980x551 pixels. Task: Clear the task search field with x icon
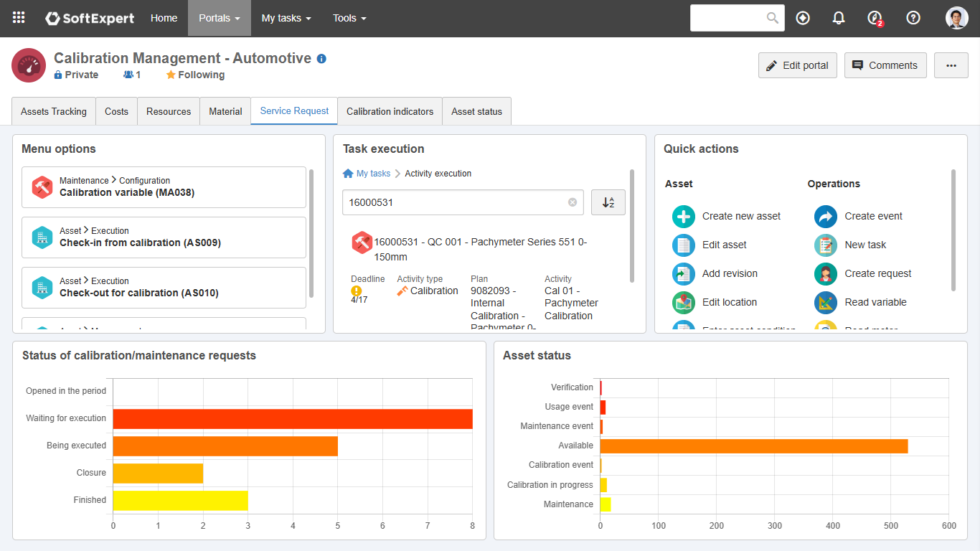(x=573, y=202)
